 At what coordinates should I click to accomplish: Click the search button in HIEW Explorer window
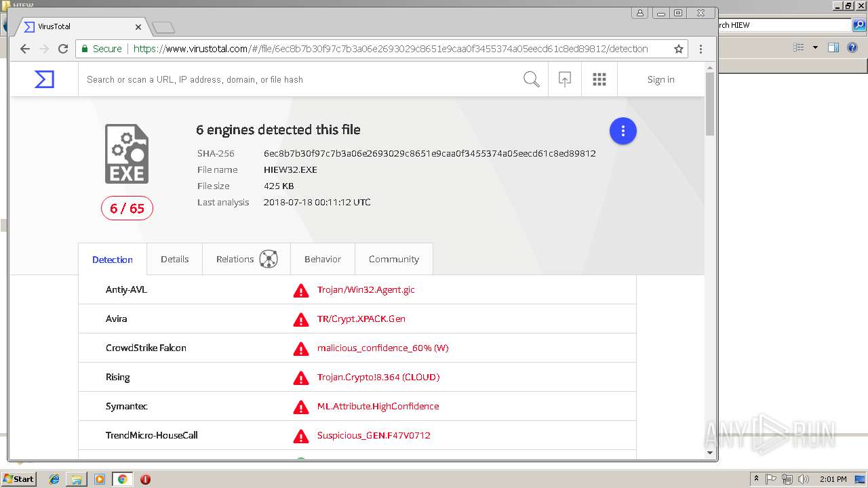pos(859,25)
